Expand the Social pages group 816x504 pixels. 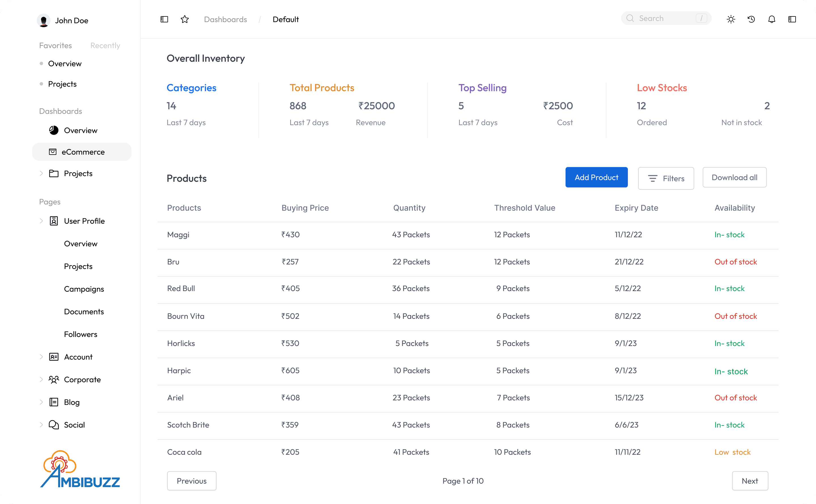pyautogui.click(x=41, y=425)
